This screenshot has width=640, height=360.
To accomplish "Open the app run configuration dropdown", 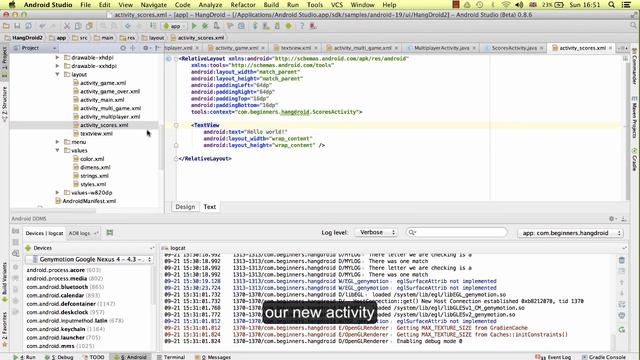I will (175, 26).
